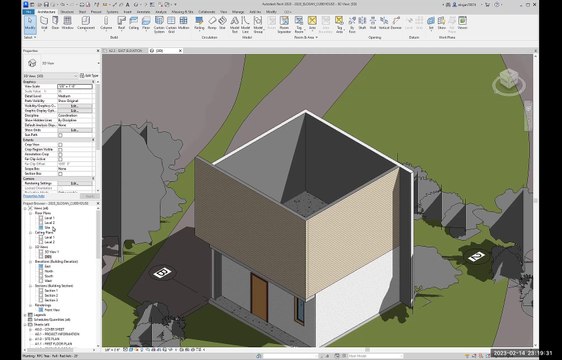Select the Ramp tool
The height and width of the screenshot is (360, 562).
pyautogui.click(x=212, y=23)
